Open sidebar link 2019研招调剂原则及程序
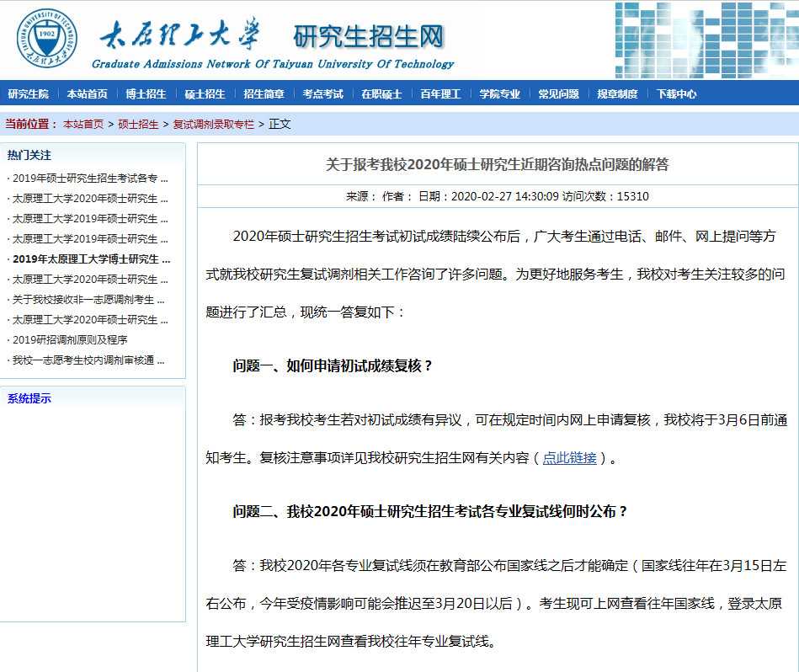This screenshot has height=672, width=799. [x=70, y=340]
